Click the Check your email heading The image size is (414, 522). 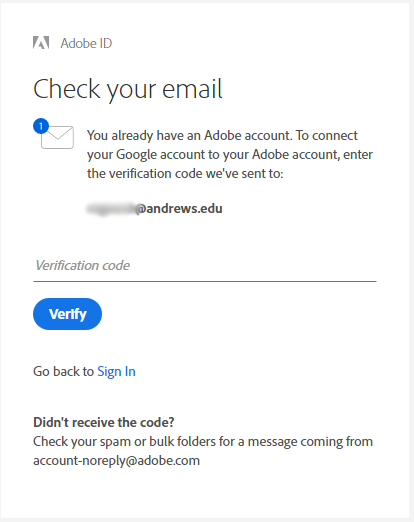point(128,89)
